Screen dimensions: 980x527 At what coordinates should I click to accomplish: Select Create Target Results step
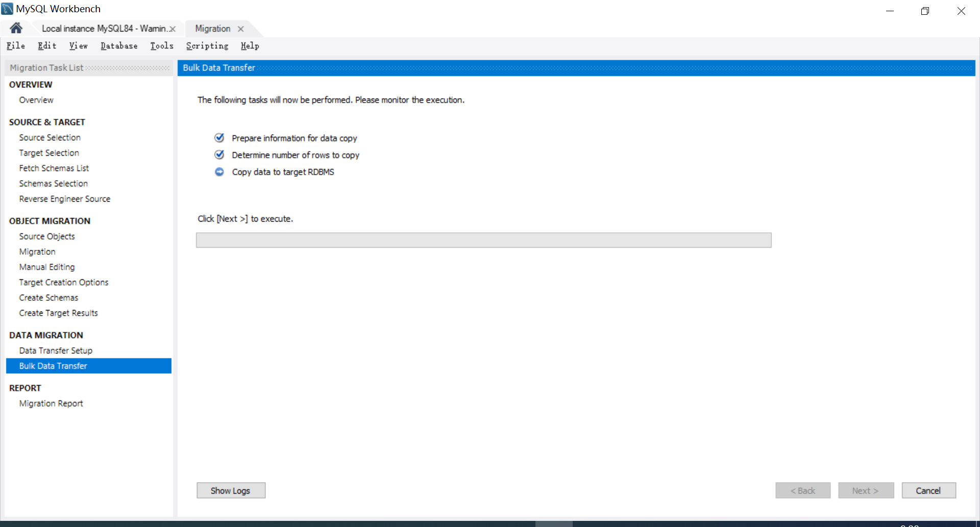click(x=58, y=313)
